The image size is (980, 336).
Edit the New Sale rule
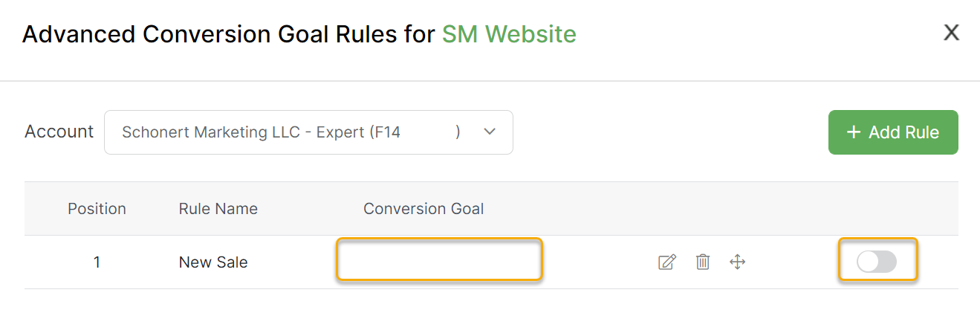(667, 262)
